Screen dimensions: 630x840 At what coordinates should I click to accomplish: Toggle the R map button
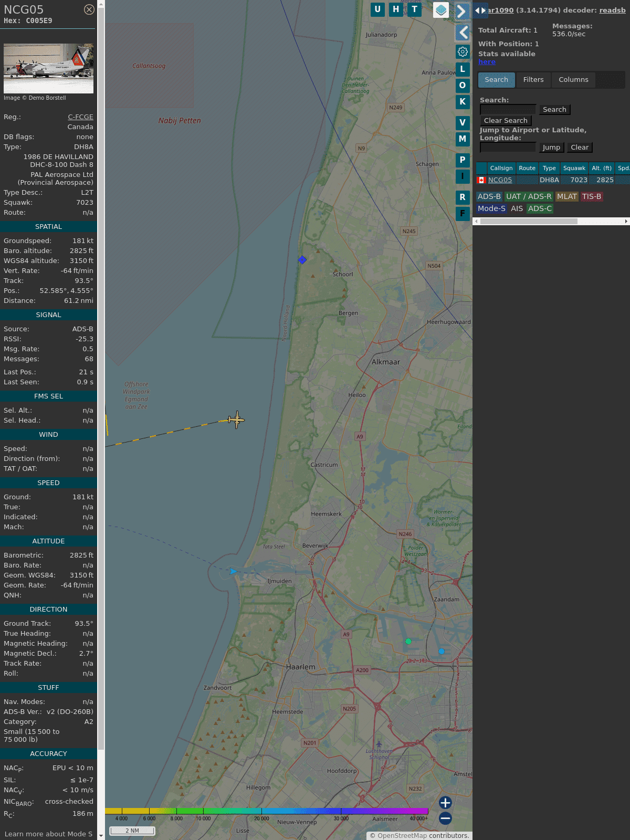463,197
